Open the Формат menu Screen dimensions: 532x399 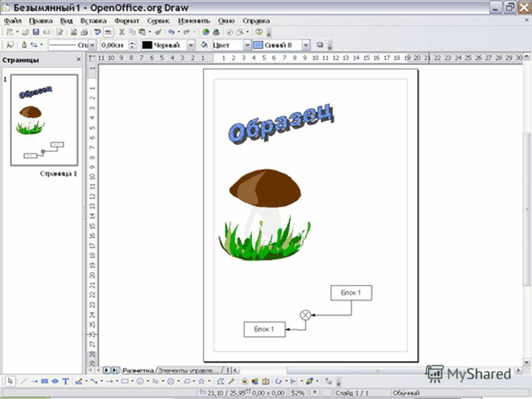click(x=126, y=21)
